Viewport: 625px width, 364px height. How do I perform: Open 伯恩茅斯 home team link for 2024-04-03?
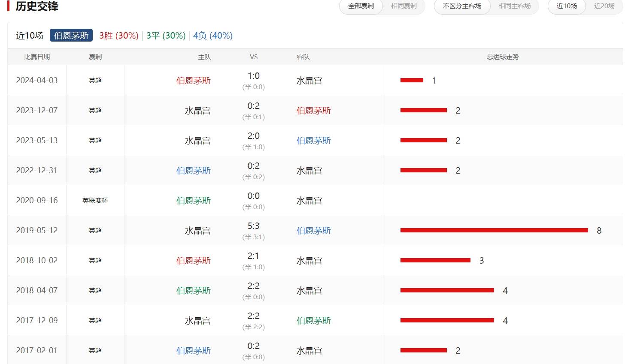coord(193,81)
